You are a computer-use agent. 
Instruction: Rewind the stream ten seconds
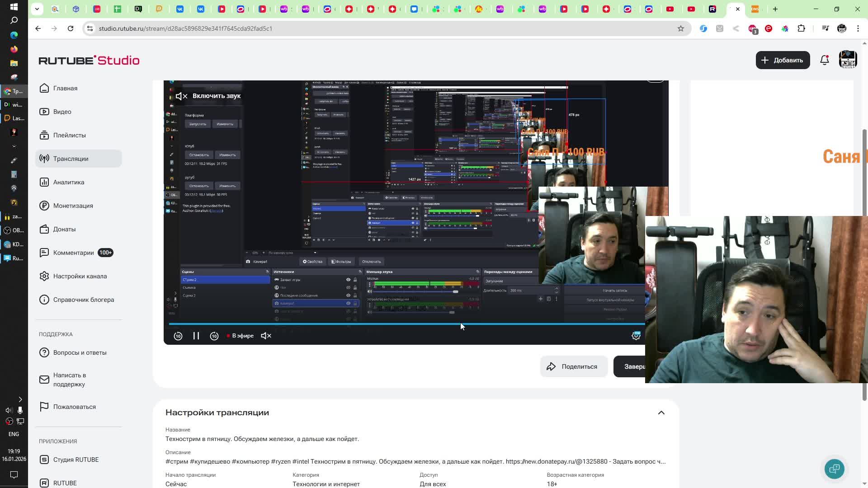[x=178, y=336]
